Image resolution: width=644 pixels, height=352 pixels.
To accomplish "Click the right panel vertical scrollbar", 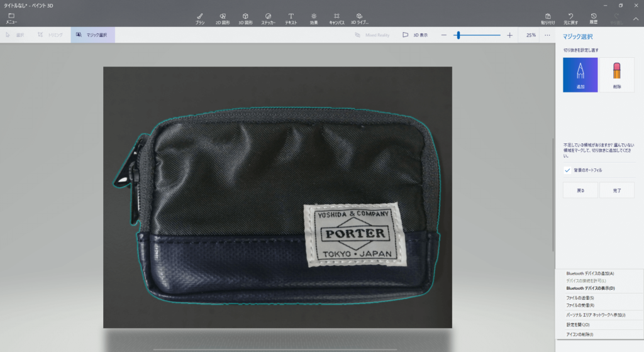I will tap(553, 195).
